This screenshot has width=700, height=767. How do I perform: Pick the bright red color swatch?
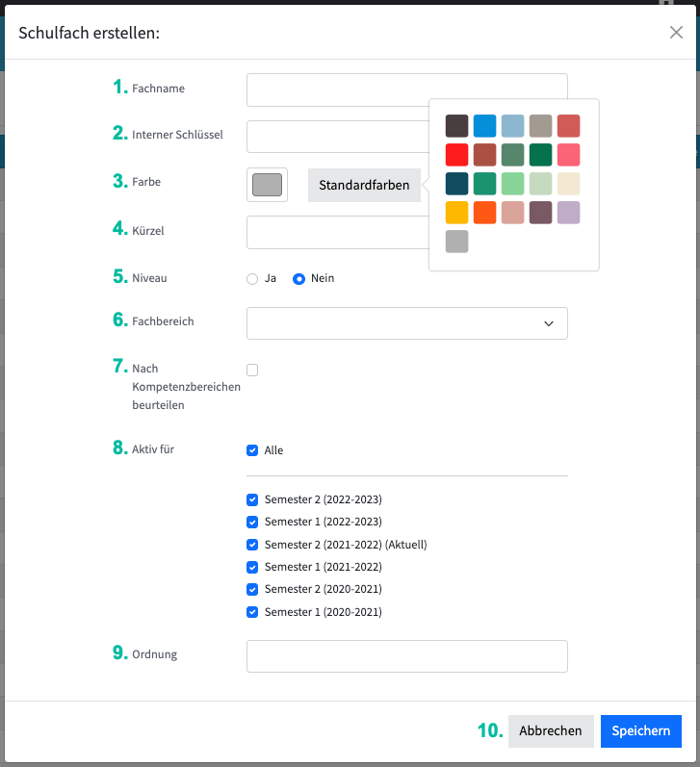[x=456, y=155]
